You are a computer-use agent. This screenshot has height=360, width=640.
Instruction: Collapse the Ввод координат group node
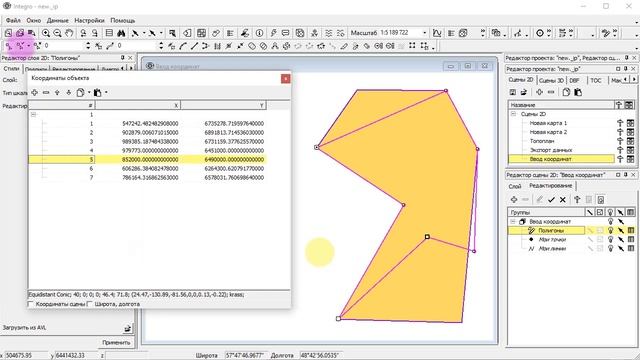tap(513, 222)
